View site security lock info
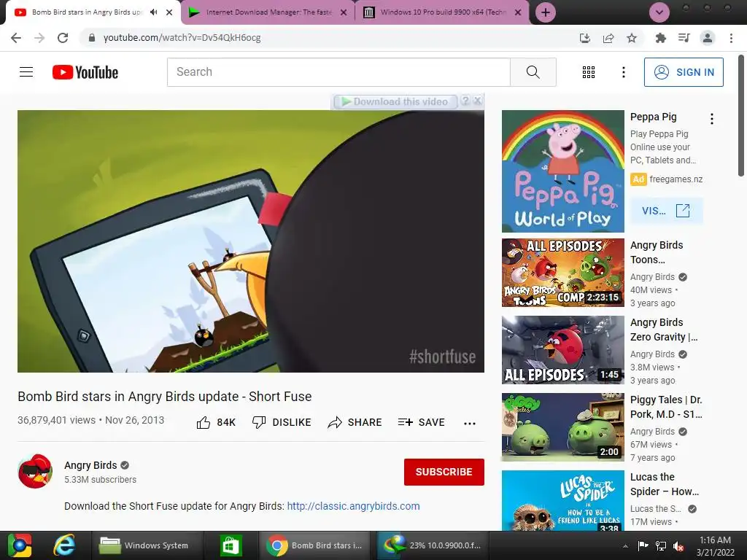The image size is (747, 560). point(92,38)
